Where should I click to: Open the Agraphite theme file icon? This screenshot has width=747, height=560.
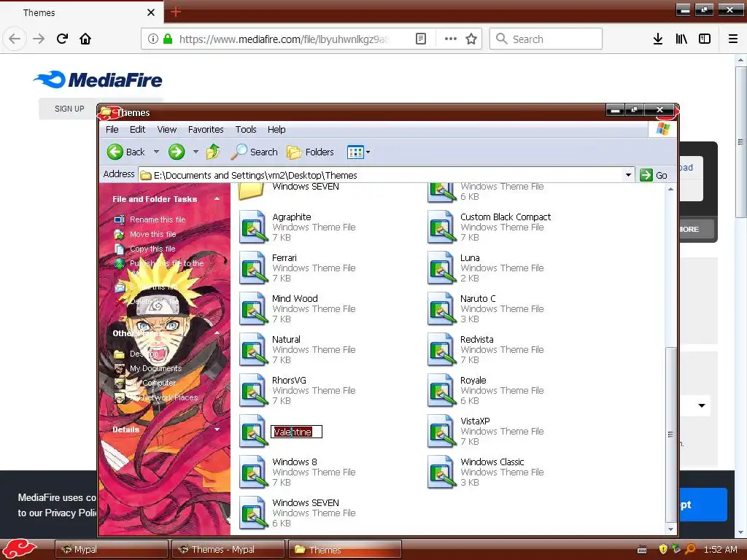point(253,227)
